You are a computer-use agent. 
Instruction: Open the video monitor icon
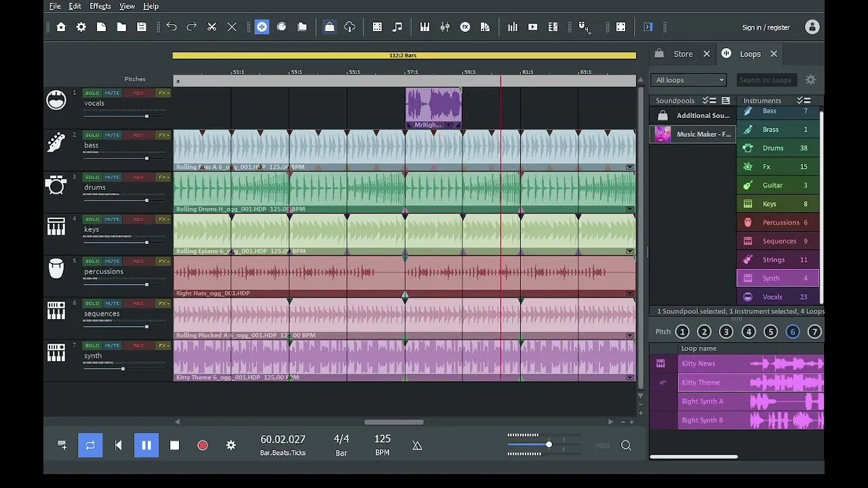[x=533, y=27]
